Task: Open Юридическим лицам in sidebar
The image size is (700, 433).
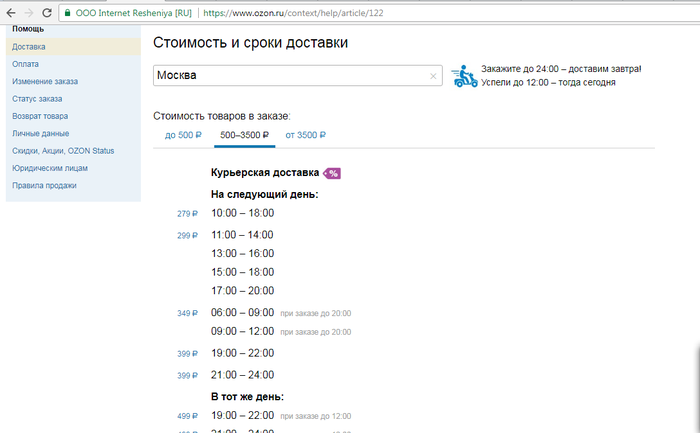Action: click(x=50, y=169)
